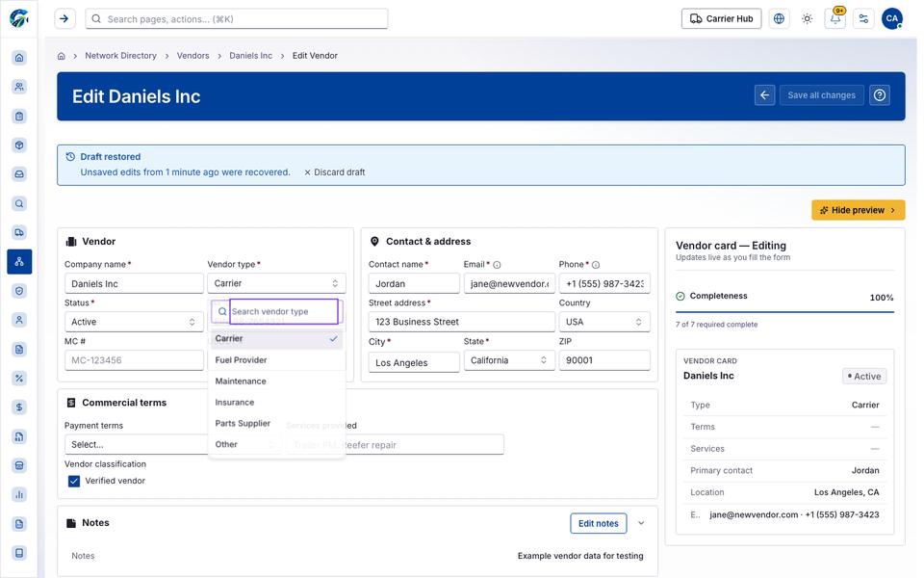Click the info icon next to Email
The height and width of the screenshot is (578, 924).
point(497,265)
